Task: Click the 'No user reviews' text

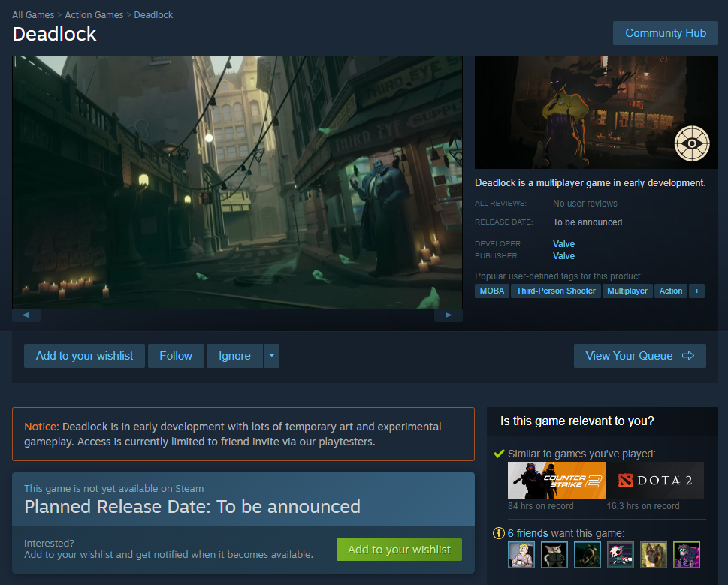Action: [x=585, y=204]
